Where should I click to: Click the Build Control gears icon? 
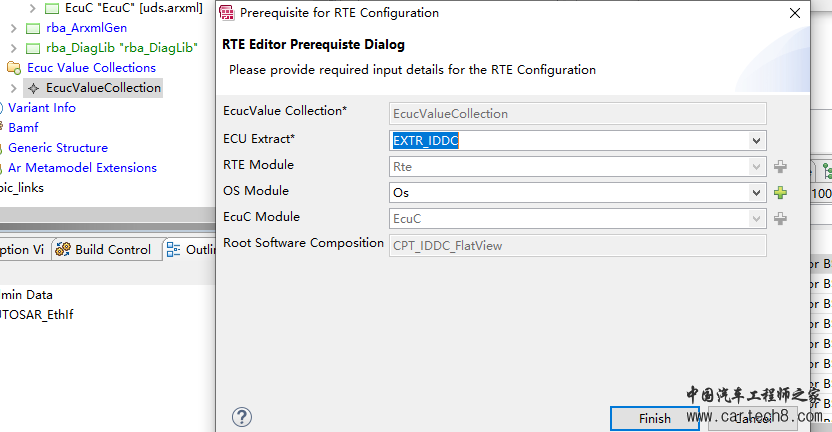click(x=63, y=249)
